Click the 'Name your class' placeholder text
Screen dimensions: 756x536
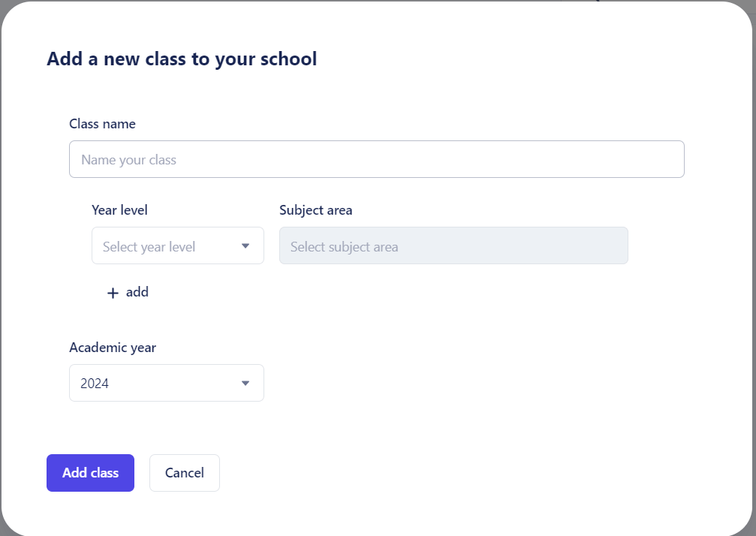click(128, 160)
